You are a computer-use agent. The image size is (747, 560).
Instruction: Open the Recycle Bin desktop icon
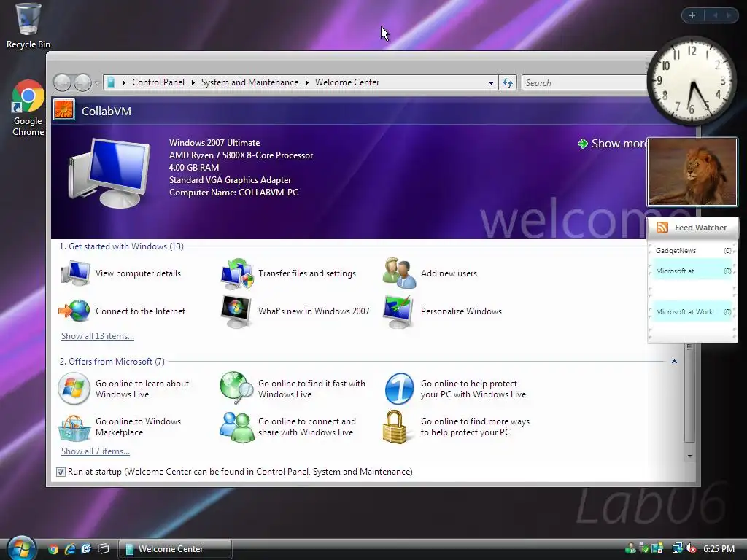point(28,26)
